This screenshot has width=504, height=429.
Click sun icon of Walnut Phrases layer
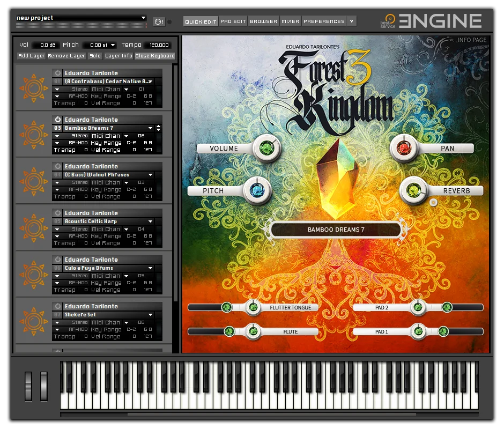[33, 181]
